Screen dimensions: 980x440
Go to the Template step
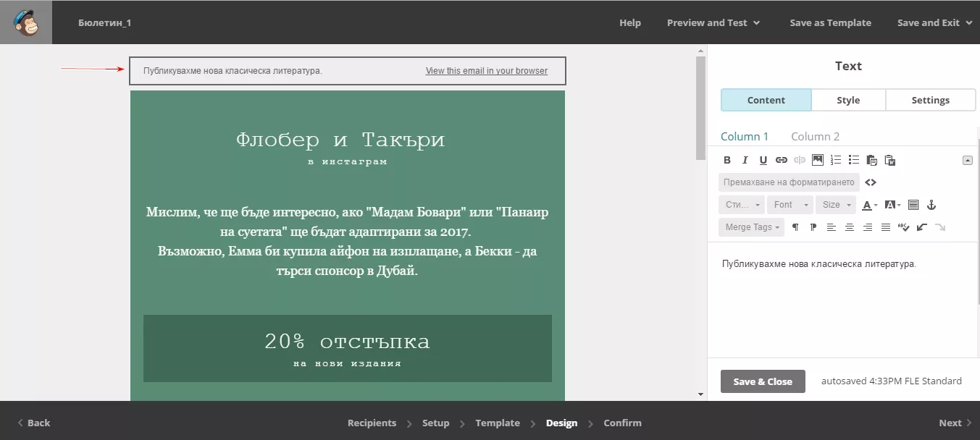[498, 423]
